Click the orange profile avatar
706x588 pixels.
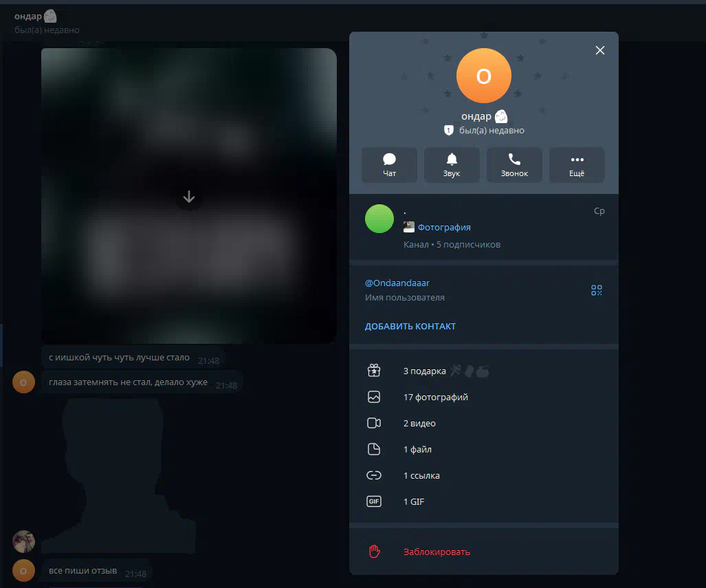(483, 76)
